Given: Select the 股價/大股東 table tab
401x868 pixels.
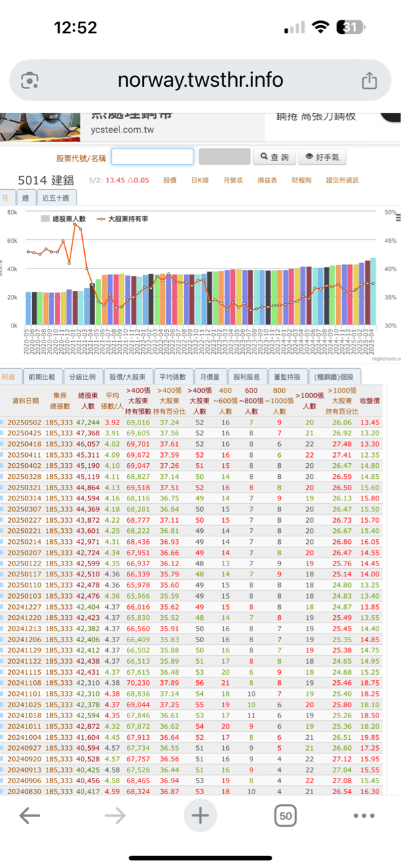Looking at the screenshot, I should (128, 377).
